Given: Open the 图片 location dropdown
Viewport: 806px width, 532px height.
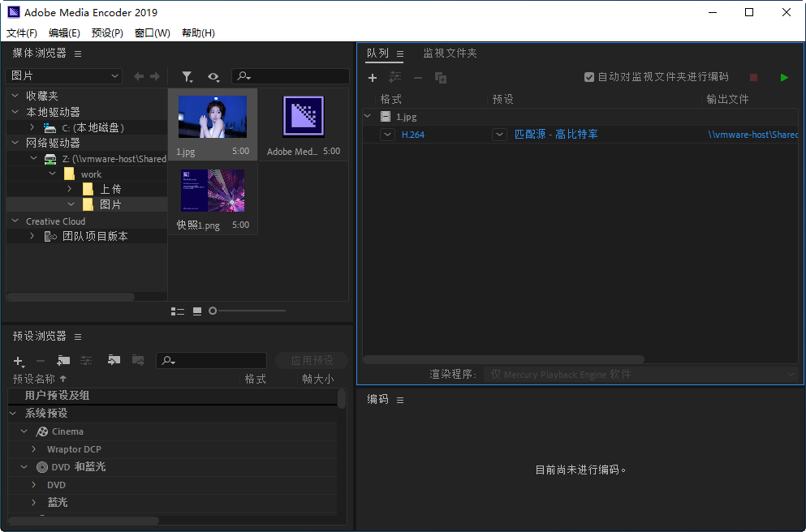Looking at the screenshot, I should tap(64, 76).
